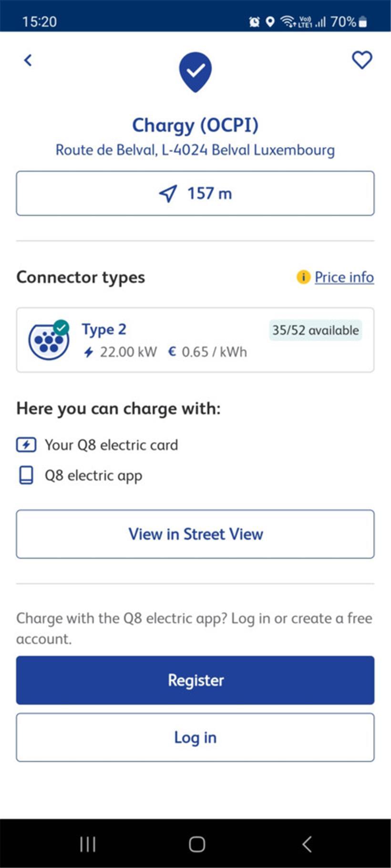Image resolution: width=391 pixels, height=868 pixels.
Task: Click the yellow price info icon
Action: (303, 277)
